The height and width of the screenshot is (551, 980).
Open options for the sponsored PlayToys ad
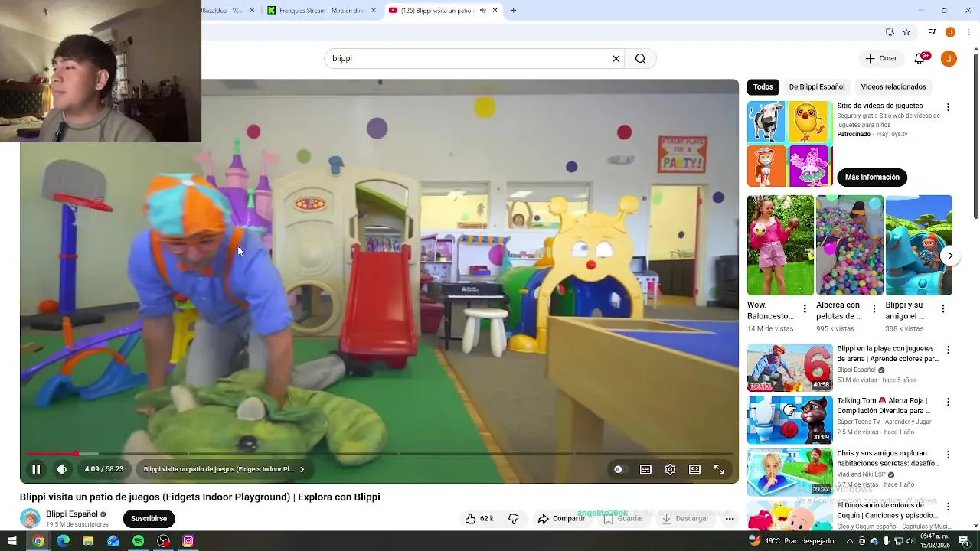coord(948,107)
